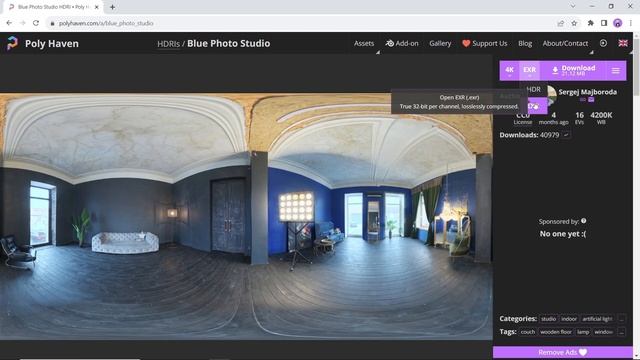Click the site info lock icon

coord(52,23)
